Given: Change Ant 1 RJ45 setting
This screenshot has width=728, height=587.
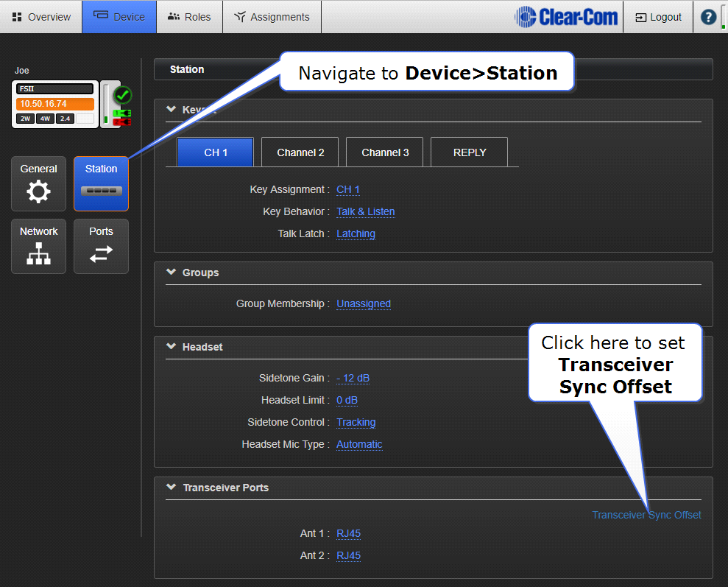Looking at the screenshot, I should click(x=348, y=533).
